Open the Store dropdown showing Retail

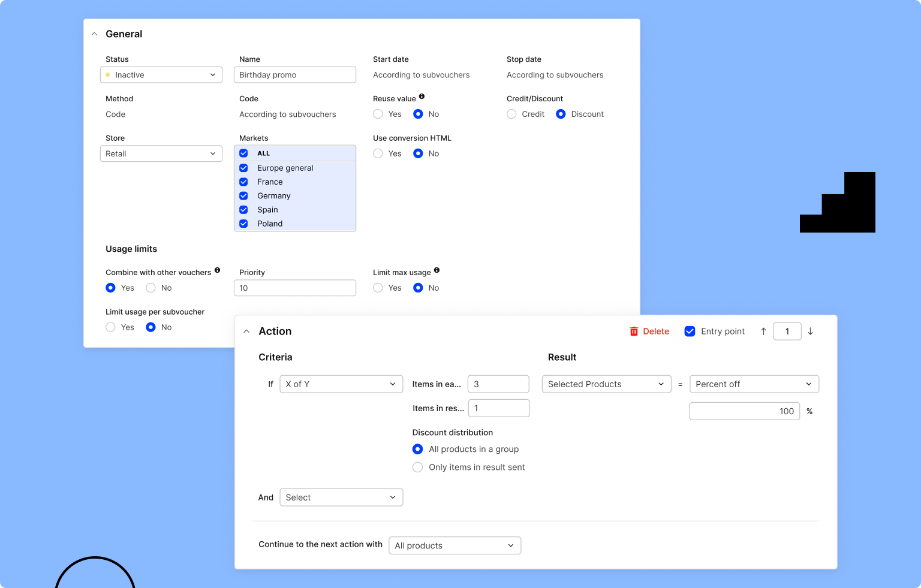coord(161,154)
